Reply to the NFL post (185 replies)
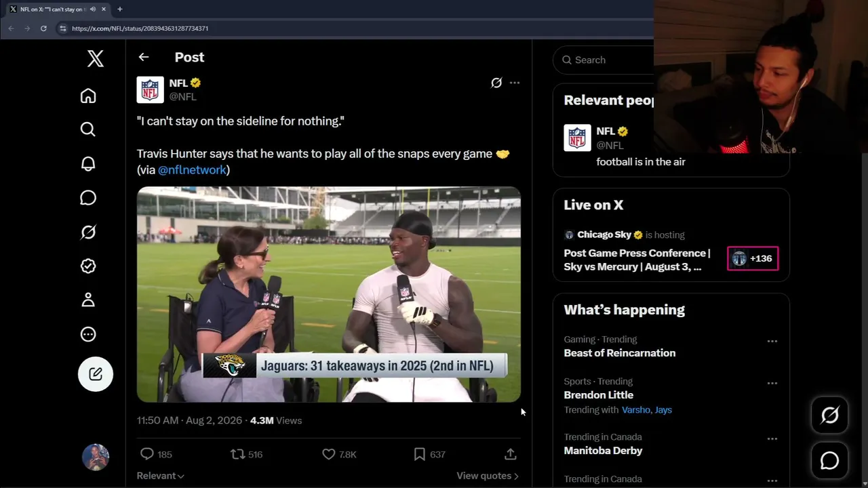The image size is (868, 488). (155, 454)
